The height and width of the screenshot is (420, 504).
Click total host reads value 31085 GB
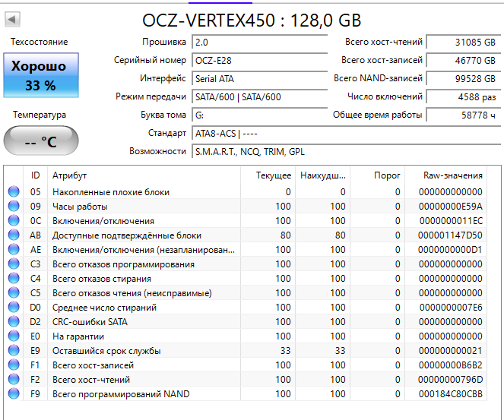tap(464, 42)
